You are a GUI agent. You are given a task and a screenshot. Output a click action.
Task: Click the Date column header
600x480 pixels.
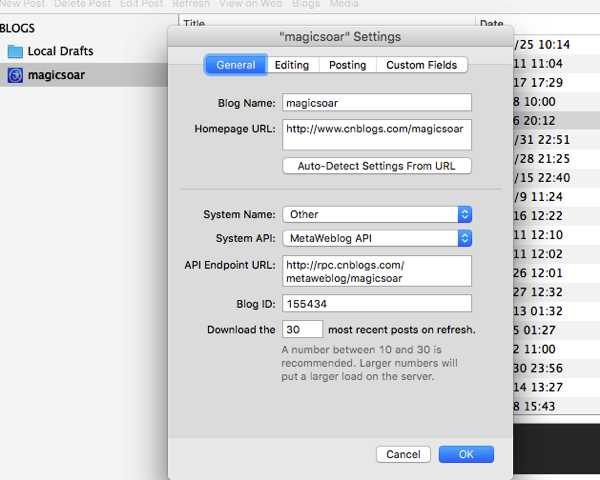click(491, 23)
